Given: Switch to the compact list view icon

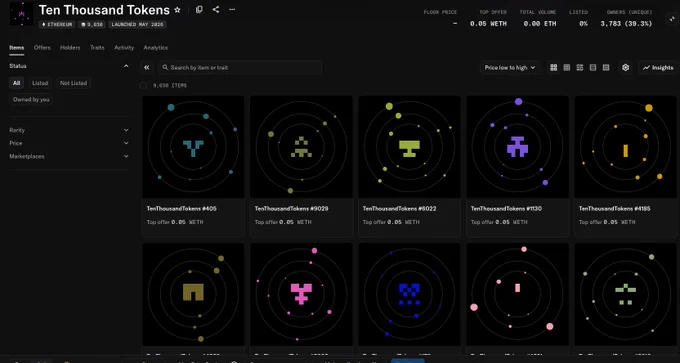Looking at the screenshot, I should [x=606, y=68].
